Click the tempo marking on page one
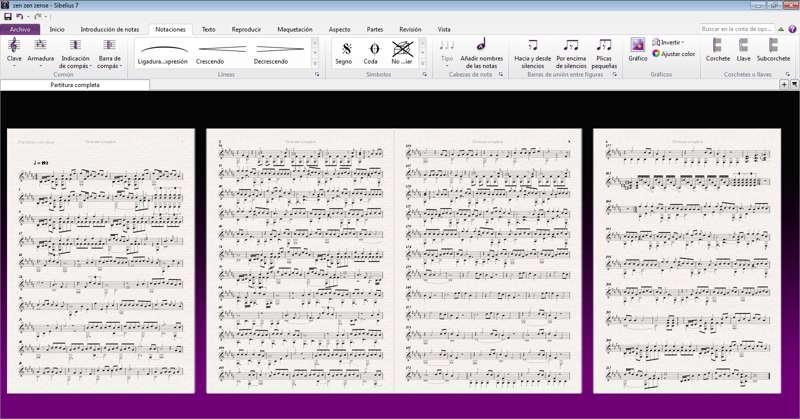The width and height of the screenshot is (800, 419). click(x=40, y=163)
